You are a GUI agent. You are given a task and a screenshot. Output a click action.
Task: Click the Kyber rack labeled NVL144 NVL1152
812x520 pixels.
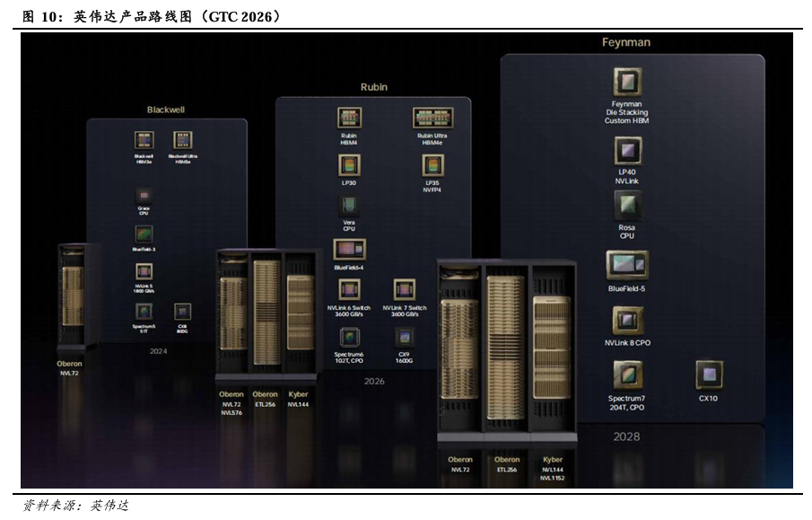click(x=553, y=350)
